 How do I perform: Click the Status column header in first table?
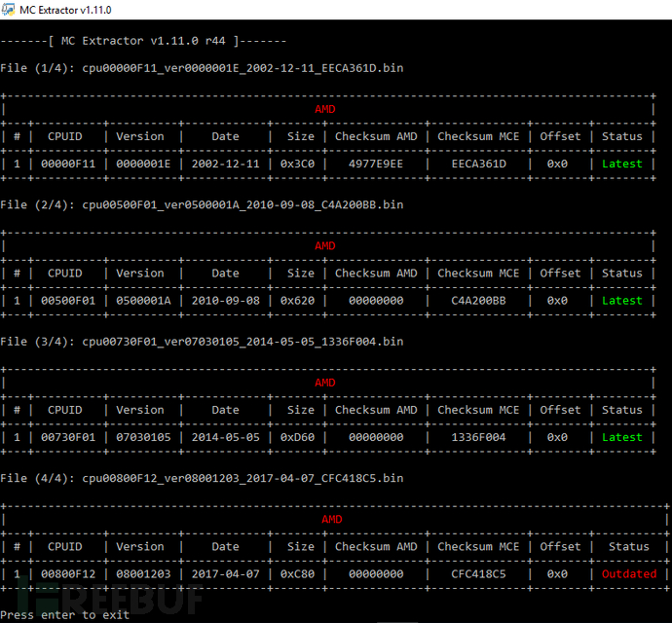(622, 136)
